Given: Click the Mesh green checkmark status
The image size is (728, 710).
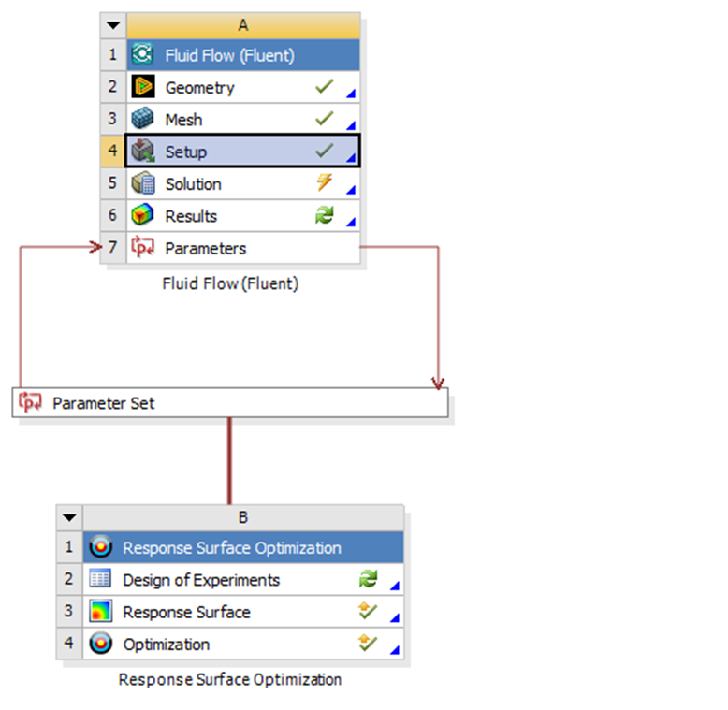Looking at the screenshot, I should pos(324,118).
